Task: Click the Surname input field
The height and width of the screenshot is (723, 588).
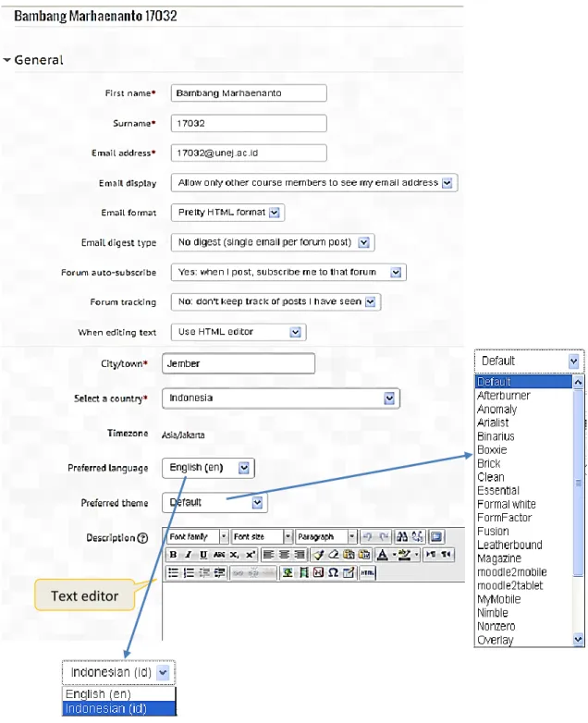Action: tap(249, 123)
